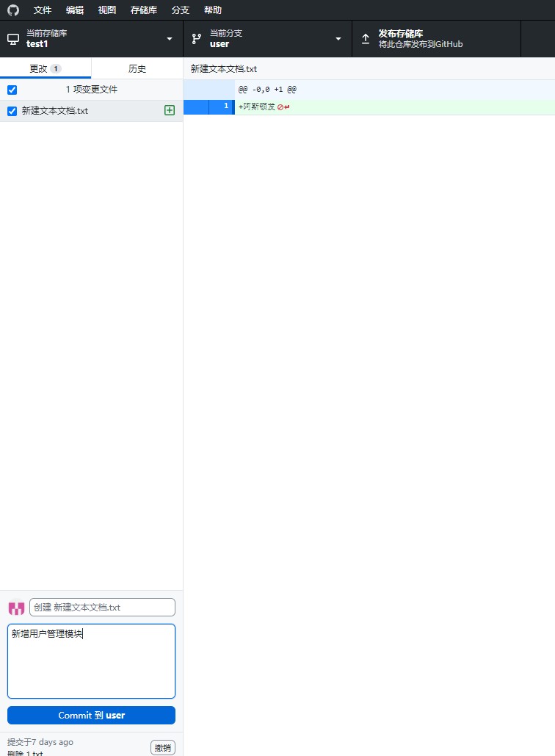Click the current repository monitor icon
555x756 pixels.
(x=13, y=39)
